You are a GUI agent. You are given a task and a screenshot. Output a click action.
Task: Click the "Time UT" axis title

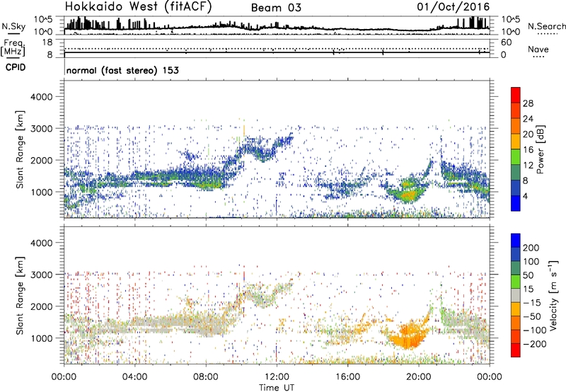277,388
